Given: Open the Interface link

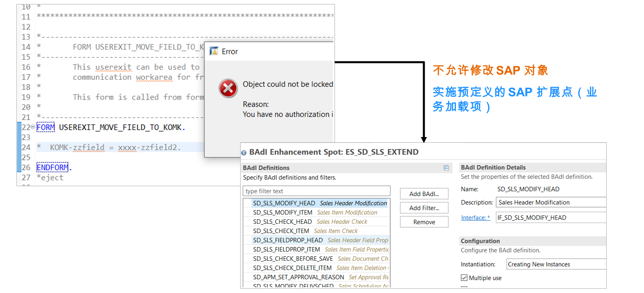Looking at the screenshot, I should 475,217.
